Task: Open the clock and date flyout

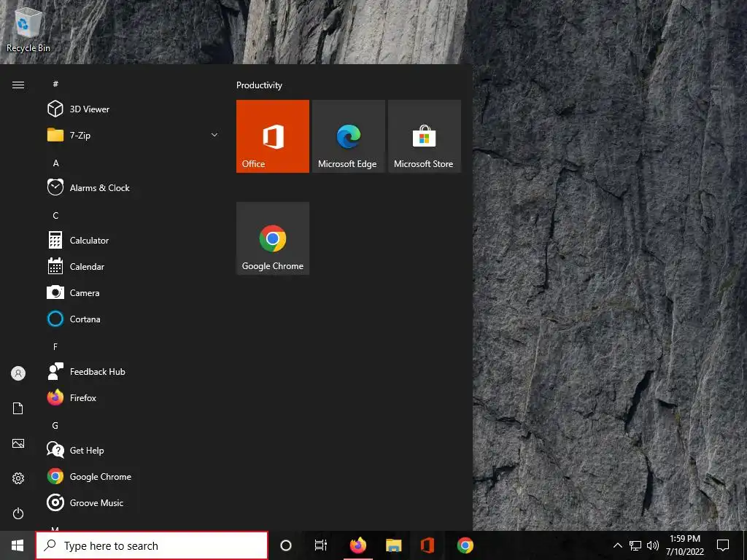Action: click(x=684, y=545)
